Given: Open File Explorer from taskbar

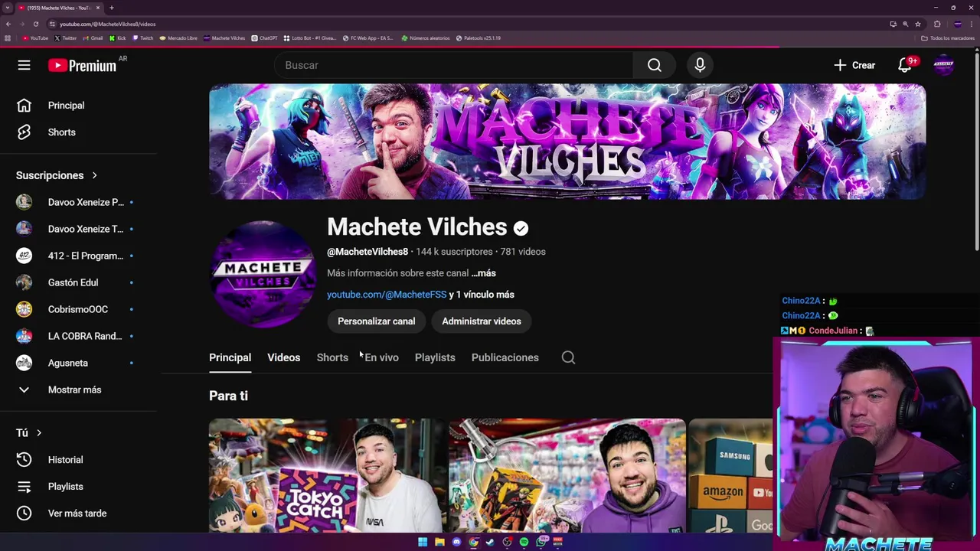Looking at the screenshot, I should tap(439, 542).
